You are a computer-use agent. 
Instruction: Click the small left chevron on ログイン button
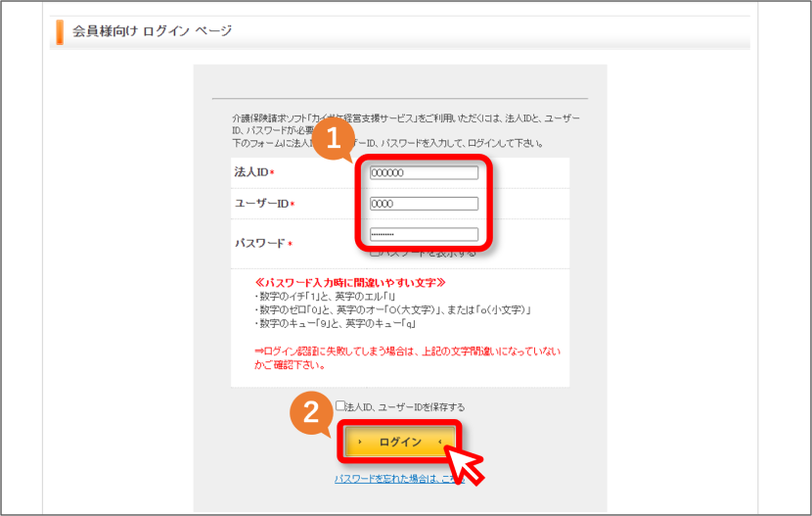[x=359, y=442]
